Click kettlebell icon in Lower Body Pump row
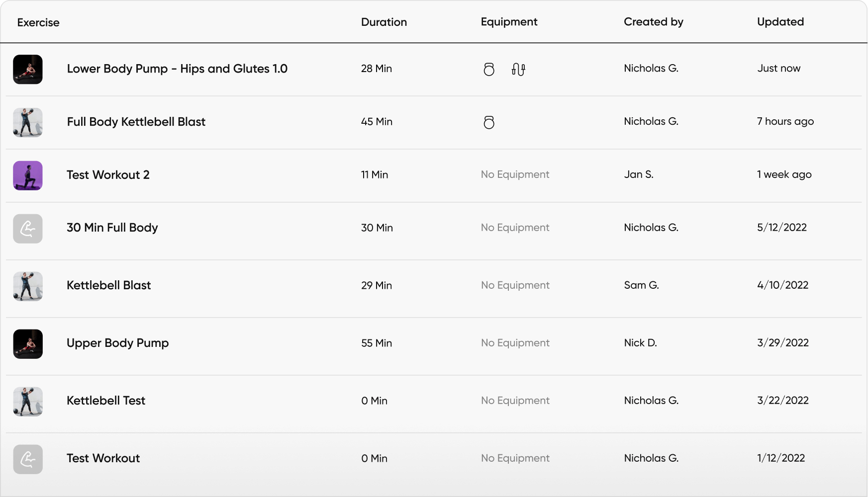The height and width of the screenshot is (497, 868). click(x=489, y=69)
